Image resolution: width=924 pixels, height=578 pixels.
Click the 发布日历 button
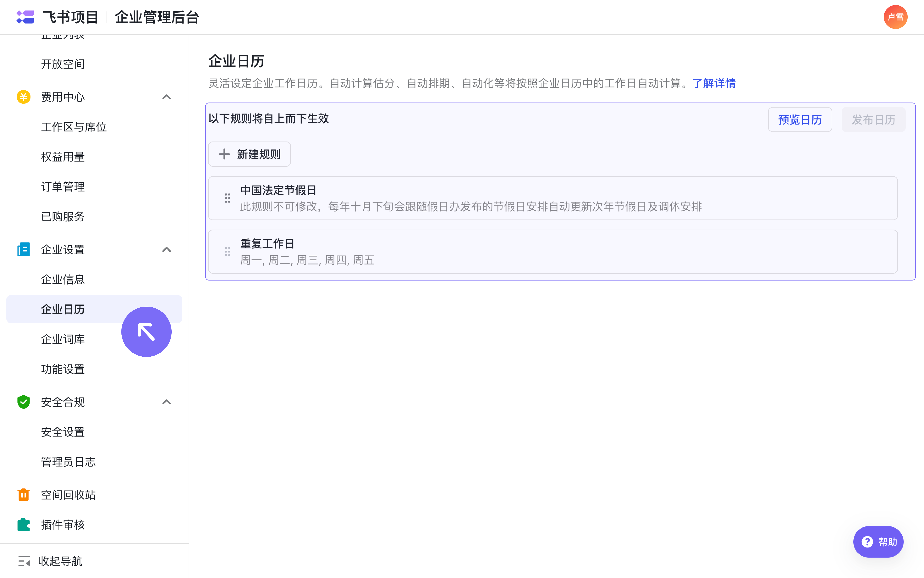(873, 120)
